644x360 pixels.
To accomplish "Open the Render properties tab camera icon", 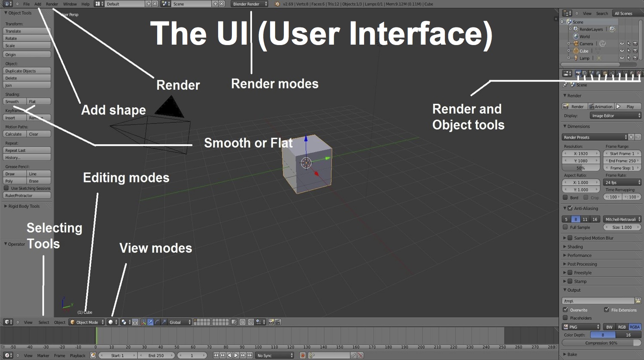I will (578, 74).
